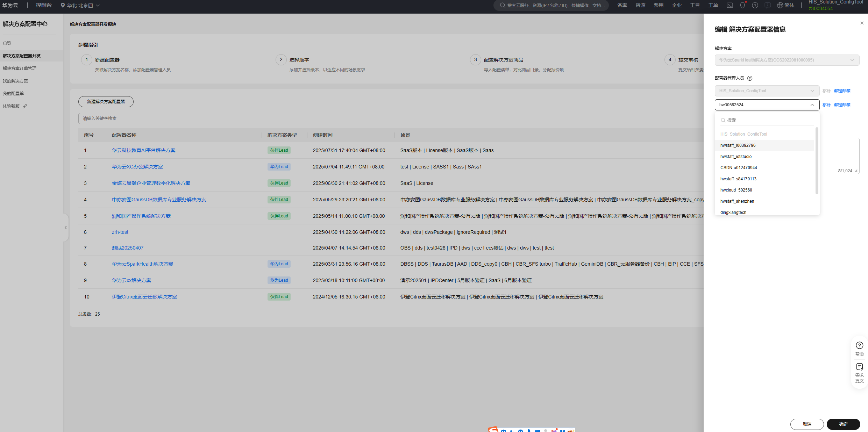The image size is (868, 432).
Task: Click 绑定邮箱 for HIS_Solution_ConfigTool manager
Action: click(842, 91)
